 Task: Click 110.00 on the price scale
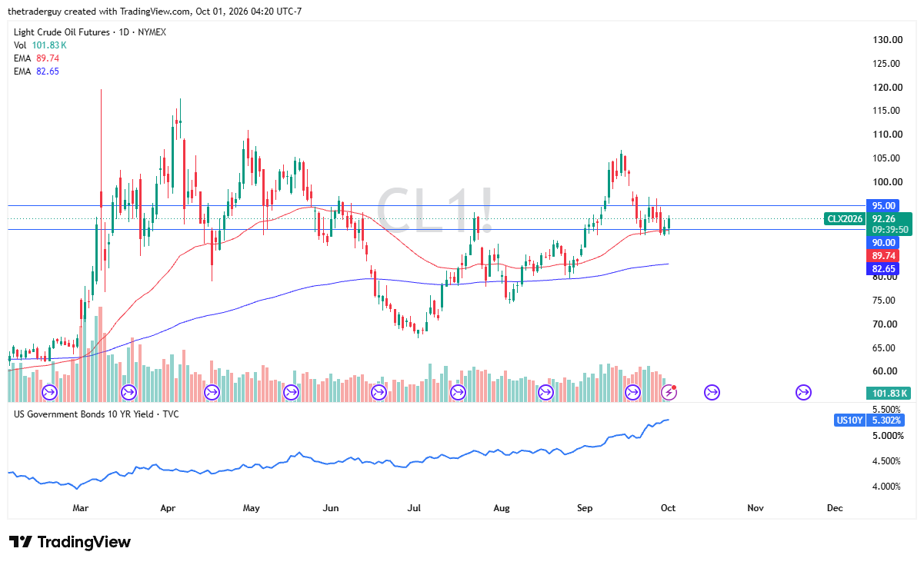887,135
